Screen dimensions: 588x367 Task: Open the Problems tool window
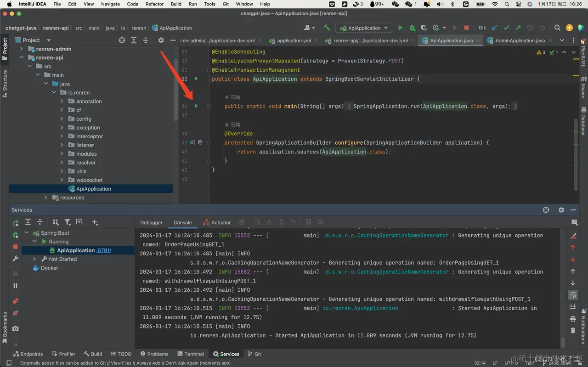coord(154,354)
